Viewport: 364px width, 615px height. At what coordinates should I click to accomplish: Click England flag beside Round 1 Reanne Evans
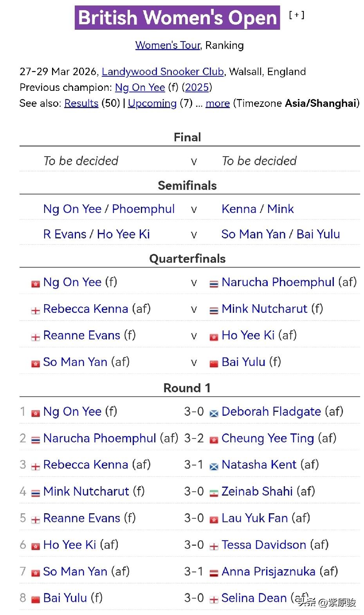(36, 520)
